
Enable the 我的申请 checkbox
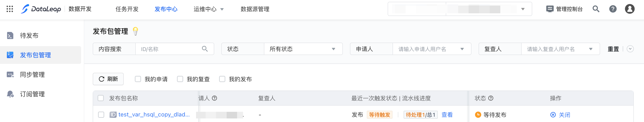coord(138,79)
